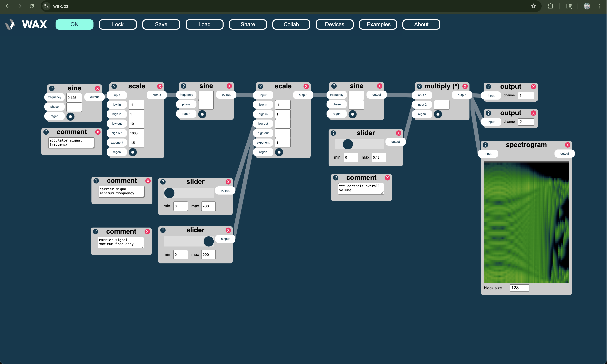This screenshot has height=364, width=607.
Task: Click the Save button
Action: pyautogui.click(x=161, y=24)
